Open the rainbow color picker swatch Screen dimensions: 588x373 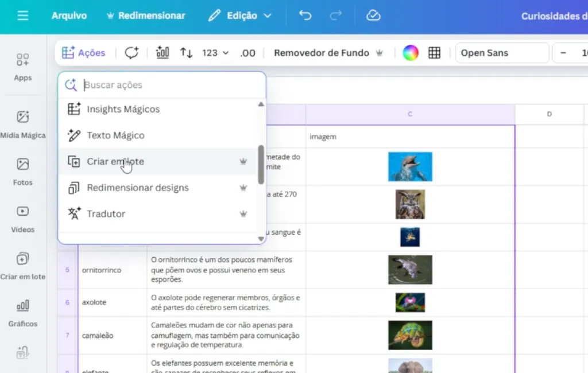point(410,53)
